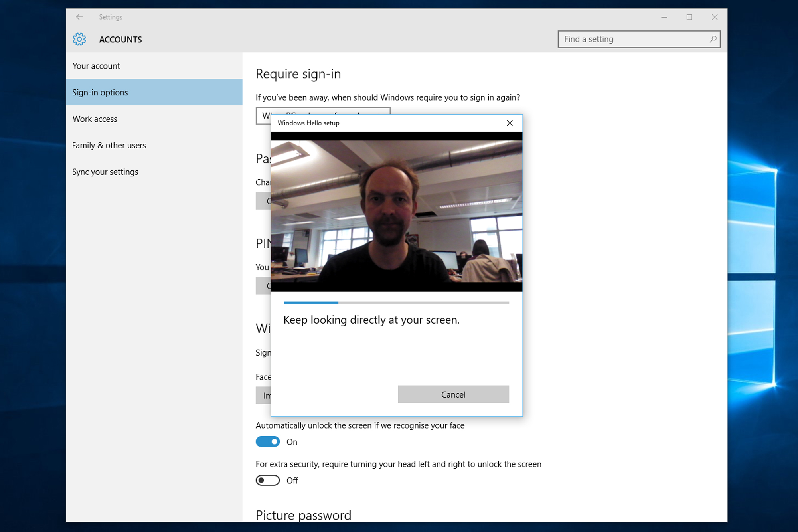Select Work access settings
The height and width of the screenshot is (532, 798).
[x=95, y=119]
